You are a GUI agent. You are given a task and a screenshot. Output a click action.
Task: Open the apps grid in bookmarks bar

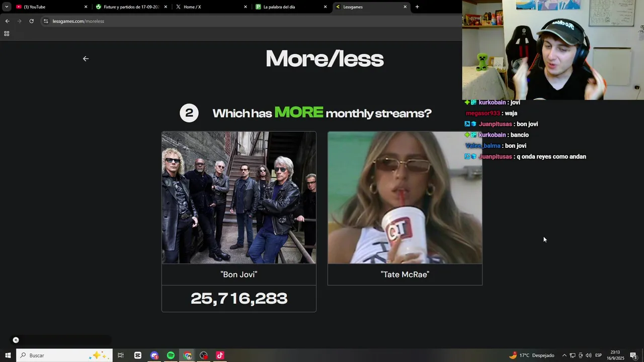tap(7, 34)
